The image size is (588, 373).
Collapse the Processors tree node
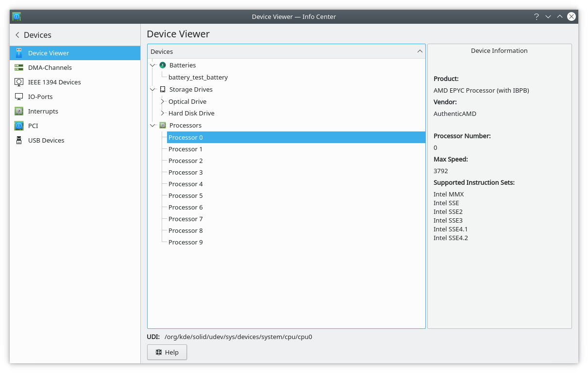click(x=153, y=125)
